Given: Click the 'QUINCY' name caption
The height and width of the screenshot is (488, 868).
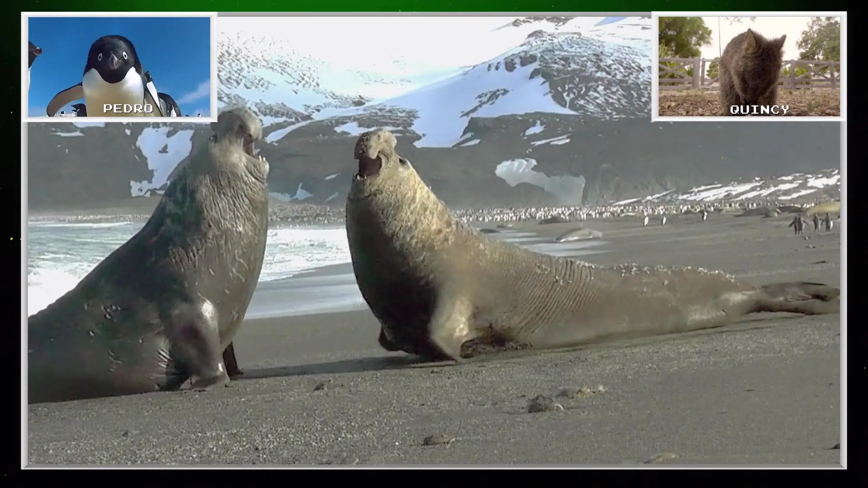Looking at the screenshot, I should 759,109.
